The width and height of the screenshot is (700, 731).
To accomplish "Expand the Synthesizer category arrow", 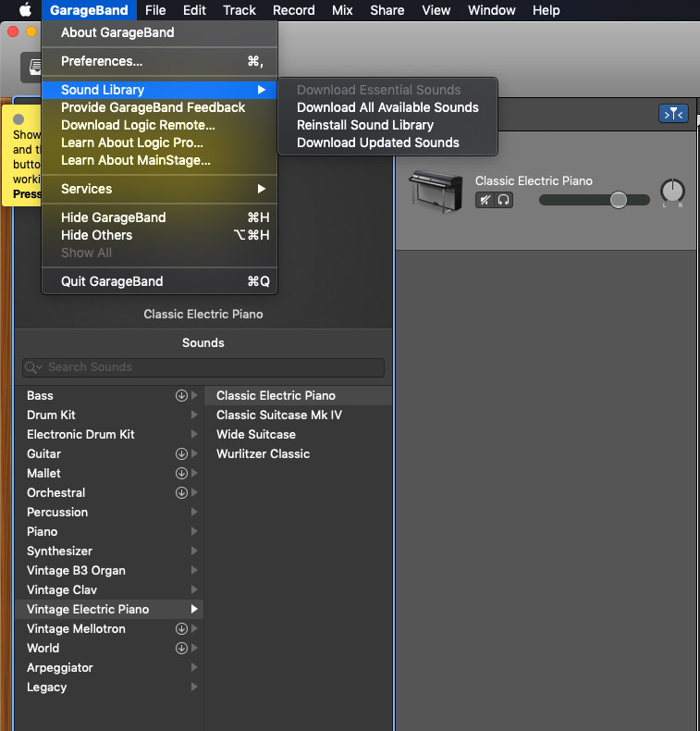I will pos(195,551).
